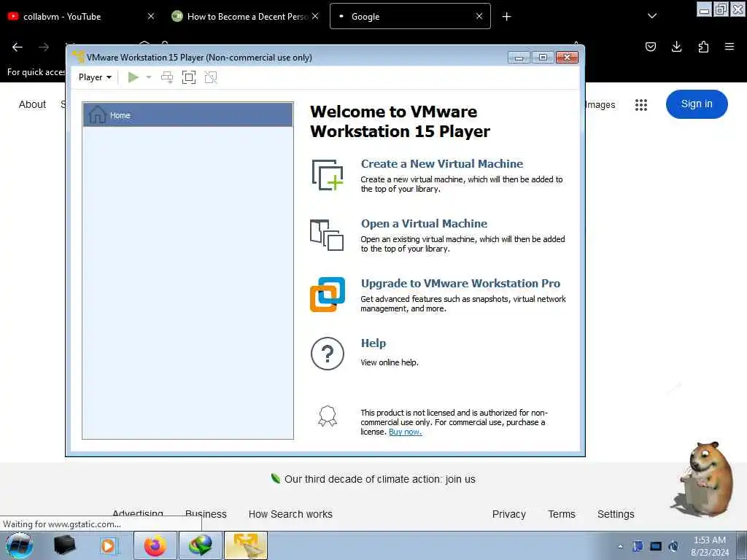The image size is (747, 560).
Task: Click the Buy now link
Action: (x=405, y=432)
